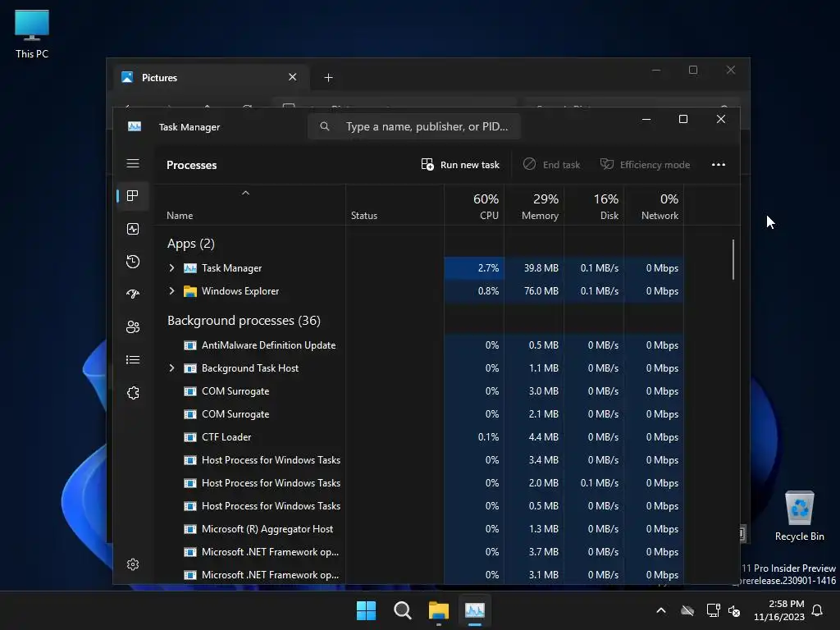The width and height of the screenshot is (840, 630).
Task: Open the more options ellipsis menu
Action: point(719,164)
